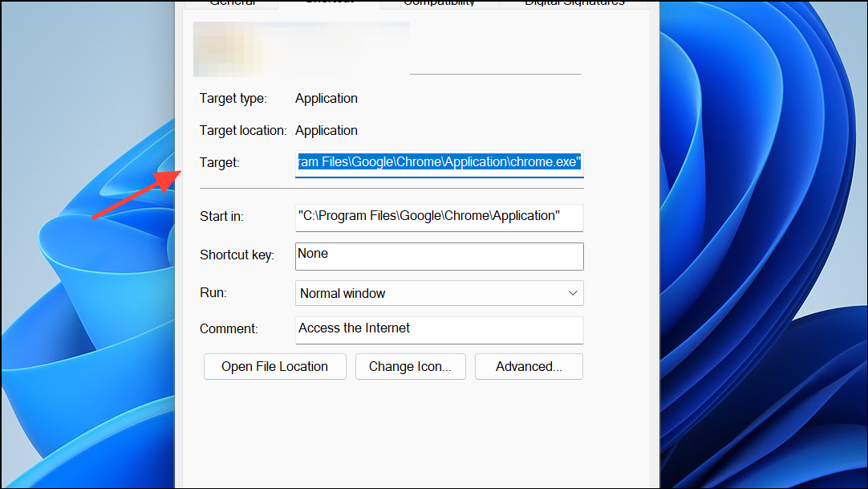Image resolution: width=868 pixels, height=489 pixels.
Task: Click the Target type label
Action: (233, 98)
